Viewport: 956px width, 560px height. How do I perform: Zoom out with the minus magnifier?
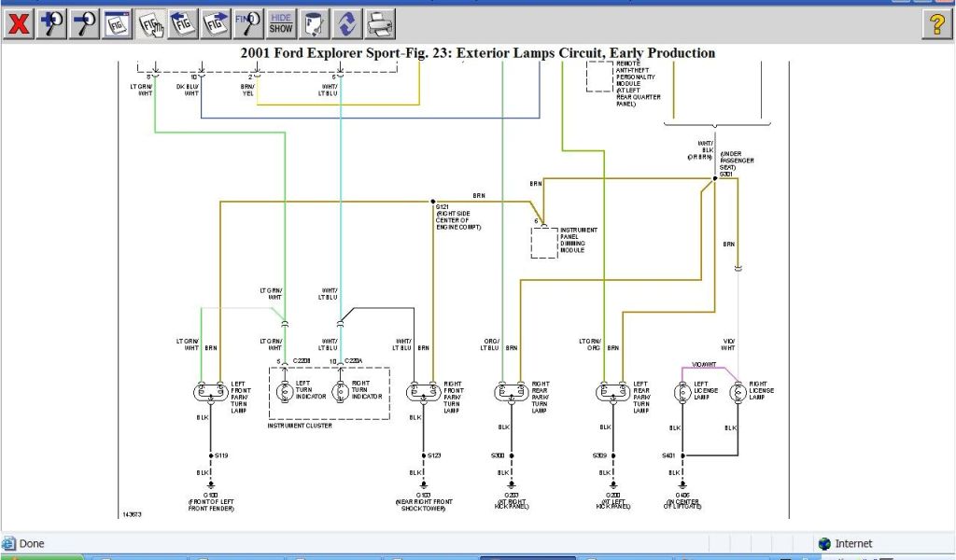point(85,23)
